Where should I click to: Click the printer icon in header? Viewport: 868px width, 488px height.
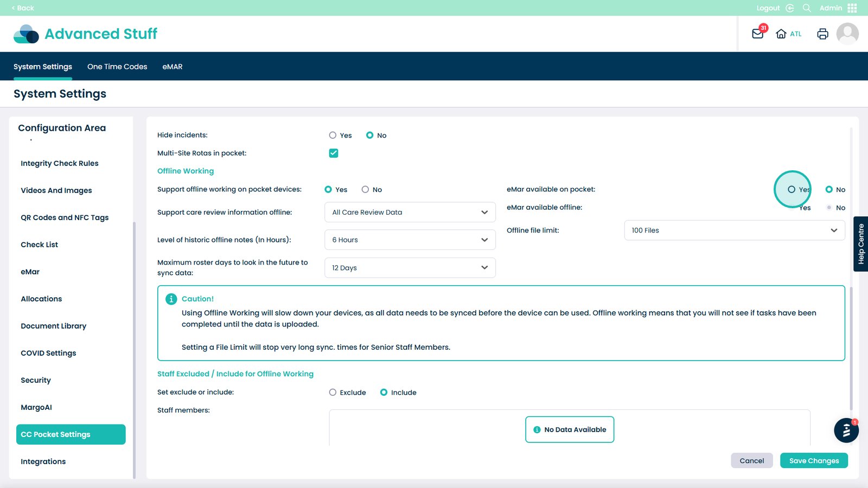822,34
